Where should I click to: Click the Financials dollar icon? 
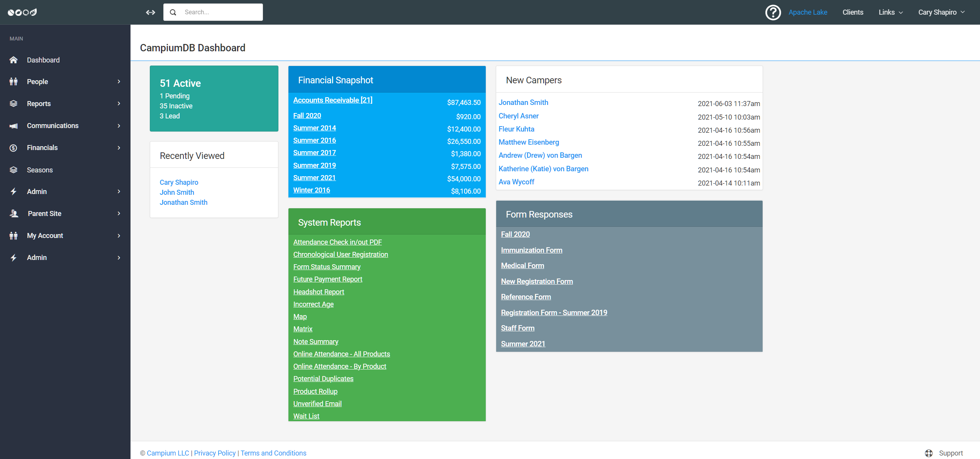tap(14, 147)
